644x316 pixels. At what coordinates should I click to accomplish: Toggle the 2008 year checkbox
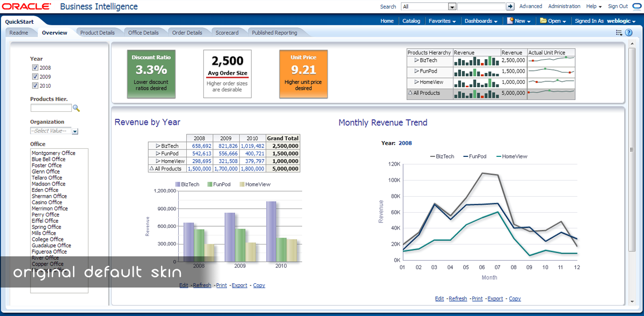point(35,68)
